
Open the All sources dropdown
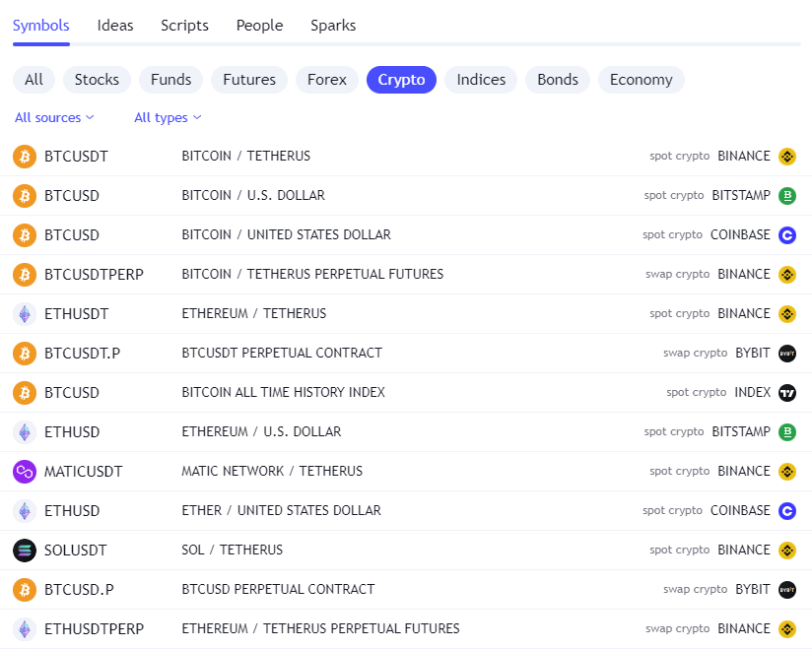tap(54, 117)
